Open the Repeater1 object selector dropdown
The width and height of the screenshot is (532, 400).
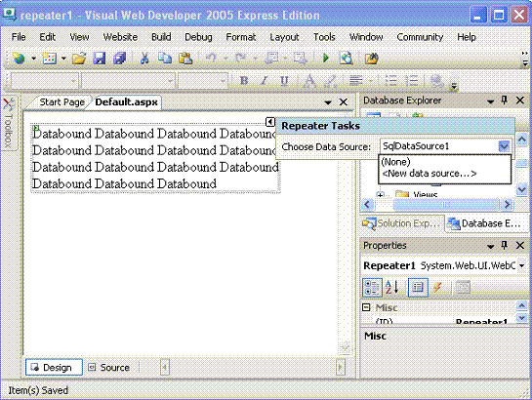(522, 265)
